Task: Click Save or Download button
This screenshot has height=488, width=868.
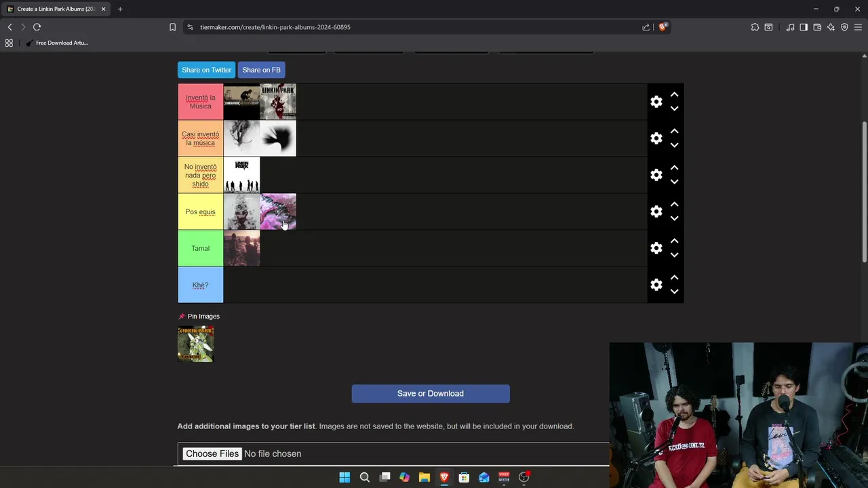Action: [x=431, y=394]
